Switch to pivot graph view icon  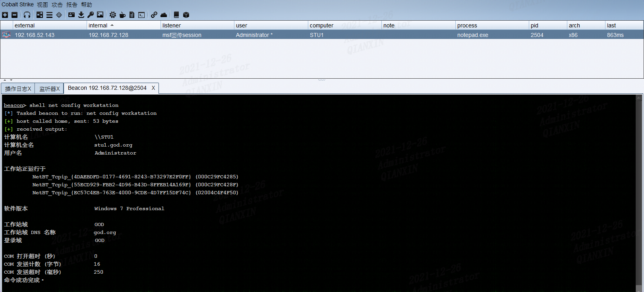(x=40, y=15)
